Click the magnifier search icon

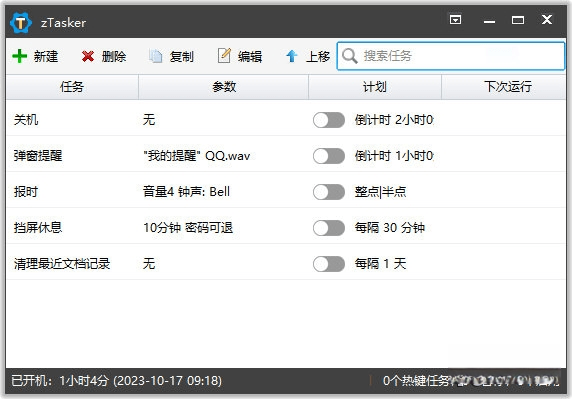(x=350, y=56)
